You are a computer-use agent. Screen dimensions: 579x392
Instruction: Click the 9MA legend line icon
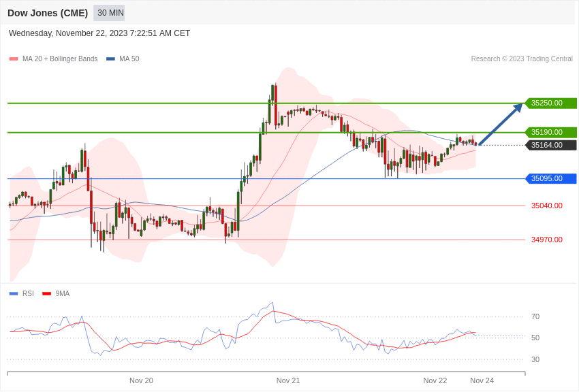coord(46,293)
